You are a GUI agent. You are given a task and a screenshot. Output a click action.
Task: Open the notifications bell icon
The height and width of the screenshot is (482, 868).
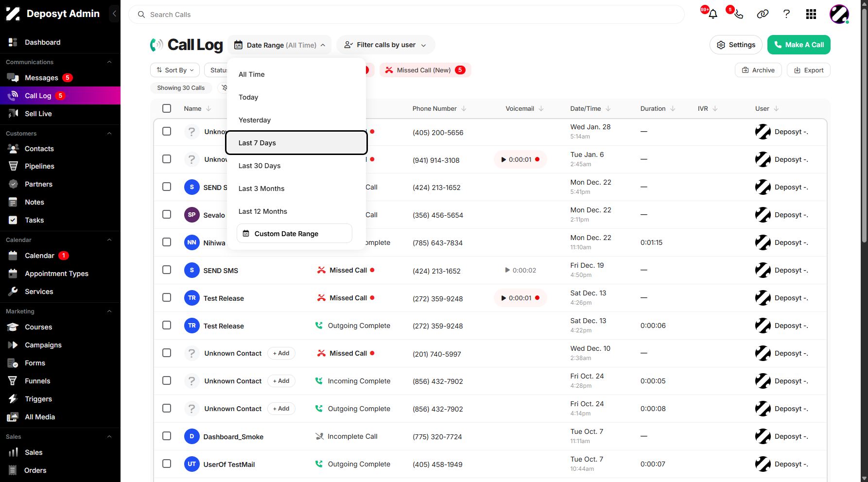tap(712, 14)
